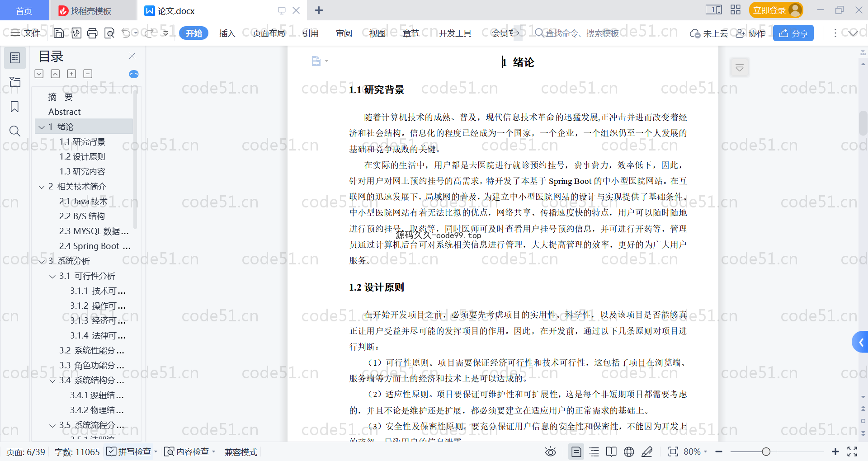This screenshot has width=868, height=461.
Task: Close the 目录 panel
Action: click(132, 56)
